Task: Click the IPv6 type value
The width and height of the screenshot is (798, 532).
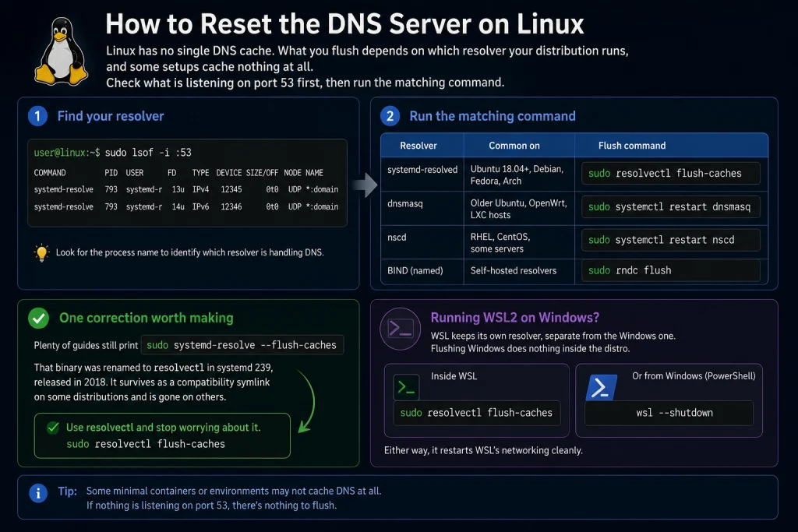Action: coord(200,206)
